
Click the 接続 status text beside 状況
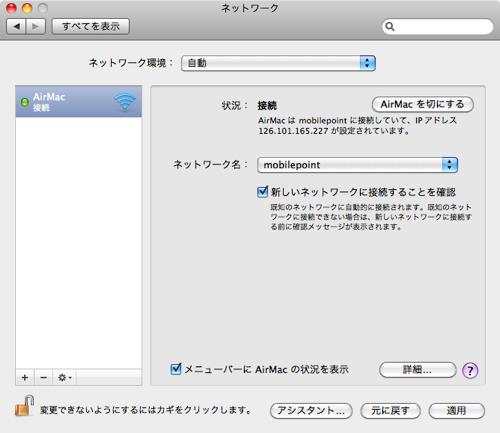pyautogui.click(x=267, y=106)
